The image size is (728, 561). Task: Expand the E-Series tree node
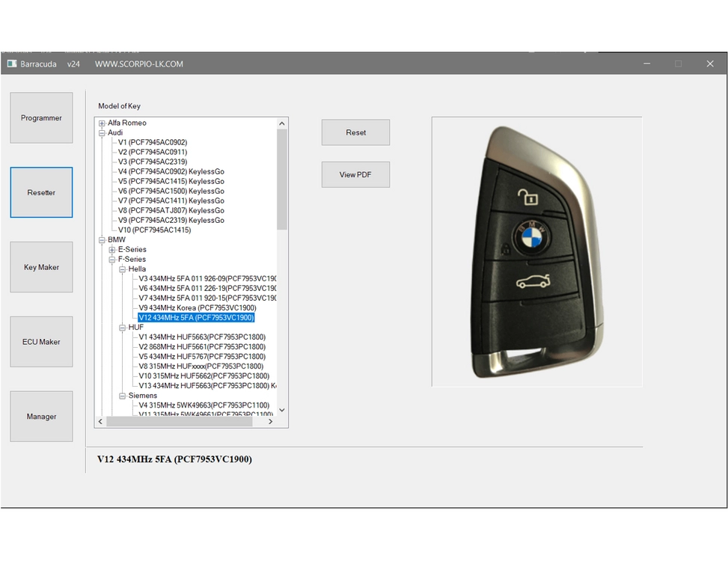(x=112, y=250)
